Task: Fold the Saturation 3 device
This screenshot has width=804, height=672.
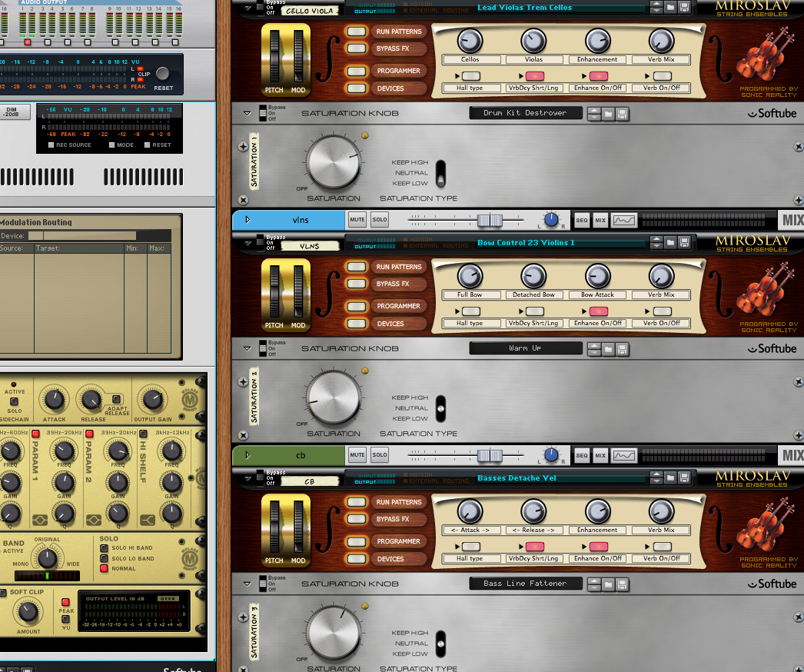Action: coord(248,584)
